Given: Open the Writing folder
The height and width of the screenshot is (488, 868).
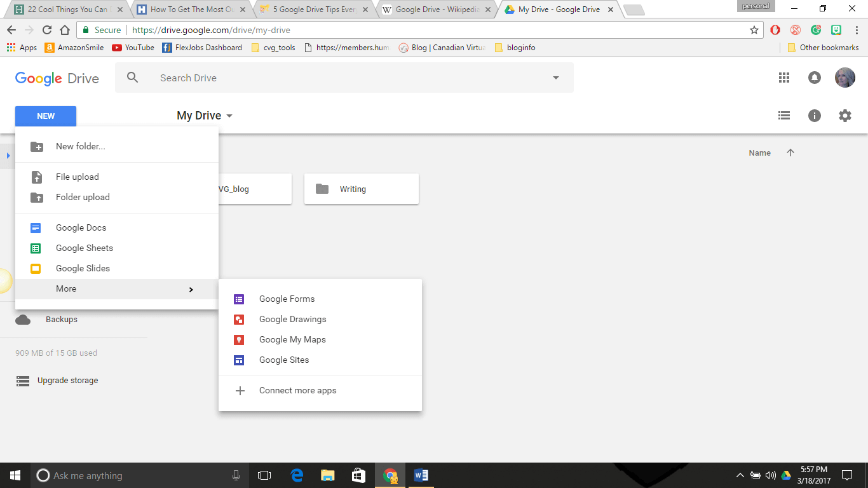Looking at the screenshot, I should click(362, 189).
